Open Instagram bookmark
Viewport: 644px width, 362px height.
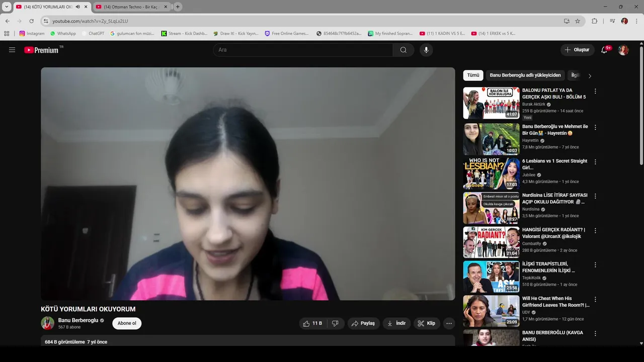coord(32,34)
